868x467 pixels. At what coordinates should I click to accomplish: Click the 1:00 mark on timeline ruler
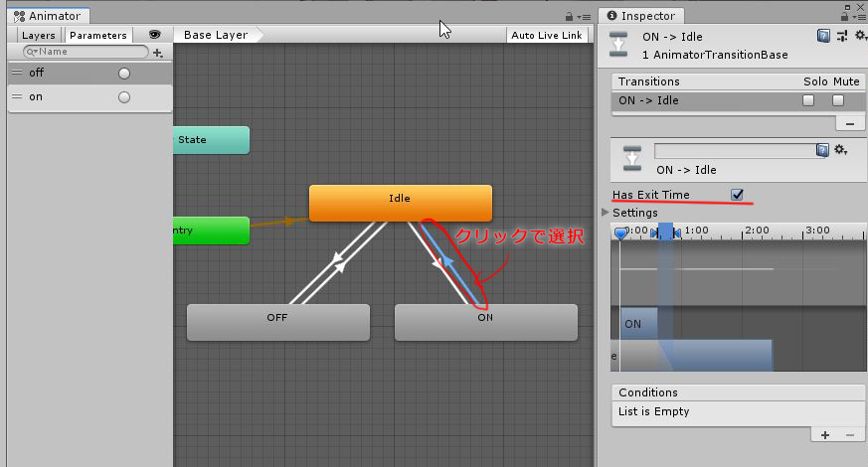(696, 231)
